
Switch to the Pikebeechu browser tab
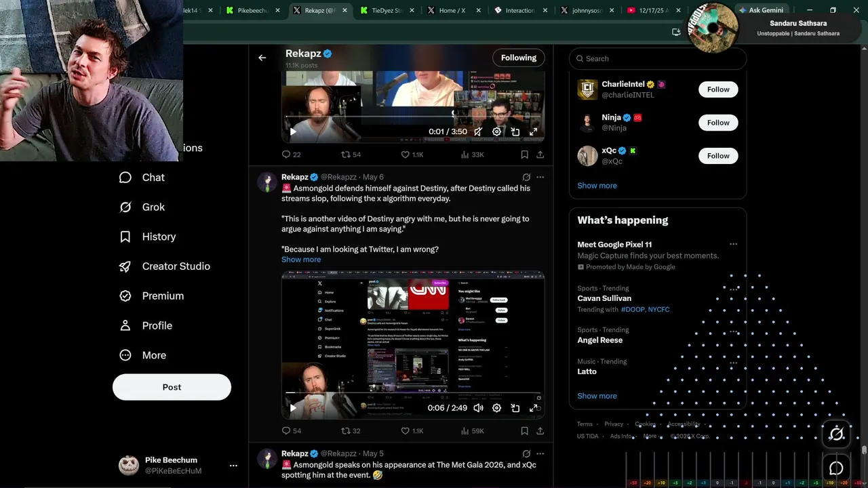pos(254,10)
